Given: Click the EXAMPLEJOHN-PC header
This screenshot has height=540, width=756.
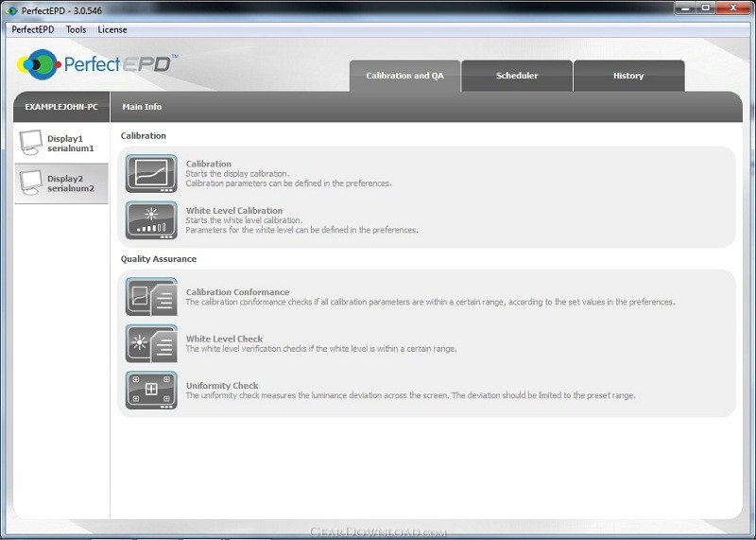Looking at the screenshot, I should [x=61, y=107].
